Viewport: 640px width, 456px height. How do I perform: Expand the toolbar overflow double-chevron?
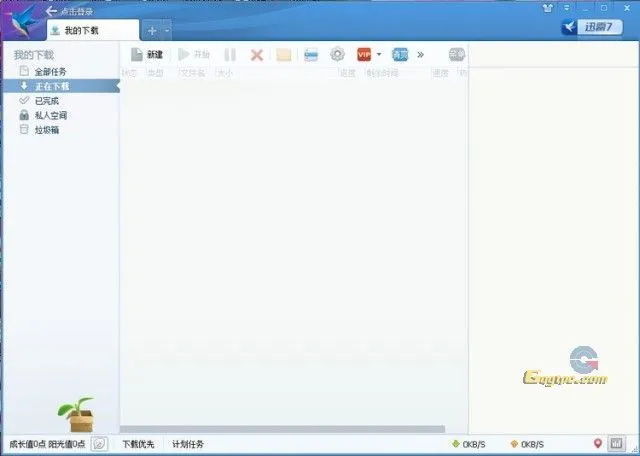pos(421,55)
